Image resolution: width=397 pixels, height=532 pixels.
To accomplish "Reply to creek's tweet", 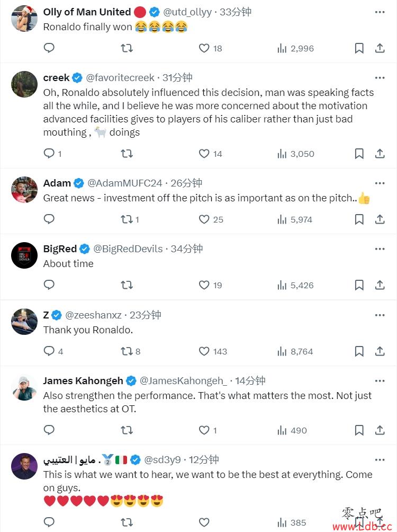I will pos(49,154).
